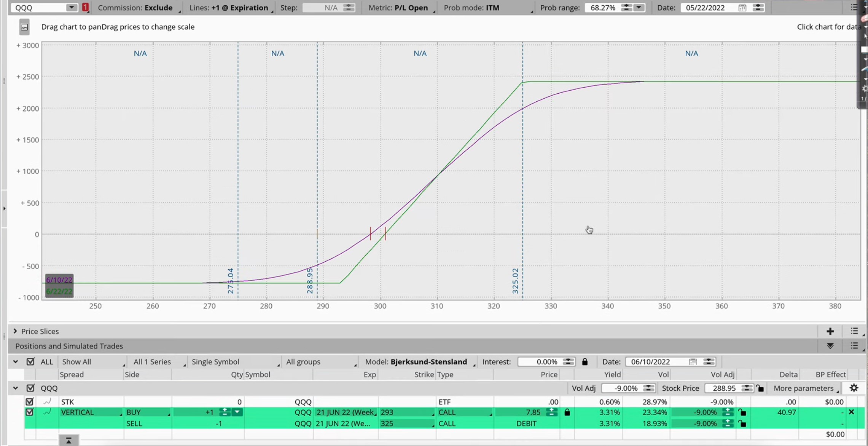This screenshot has width=868, height=446.
Task: Toggle the QQQ group checkbox
Action: (x=30, y=388)
